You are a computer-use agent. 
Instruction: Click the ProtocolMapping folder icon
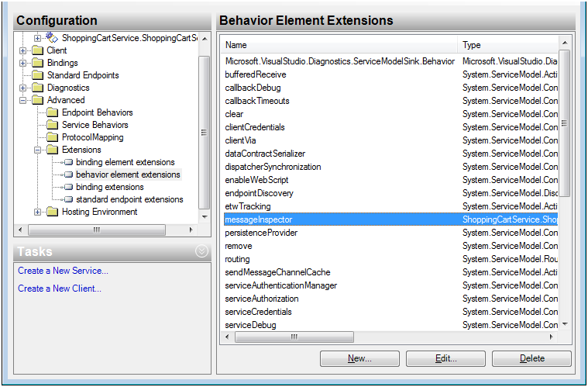(x=53, y=137)
